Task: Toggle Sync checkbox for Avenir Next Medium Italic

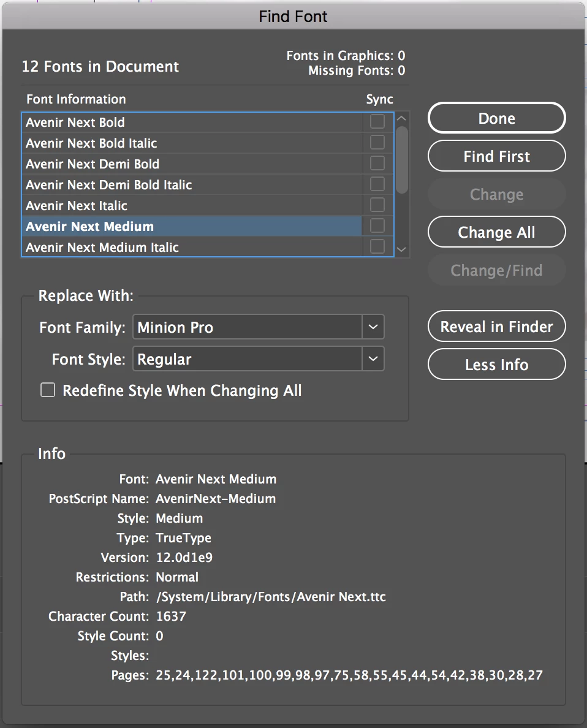Action: pyautogui.click(x=377, y=246)
